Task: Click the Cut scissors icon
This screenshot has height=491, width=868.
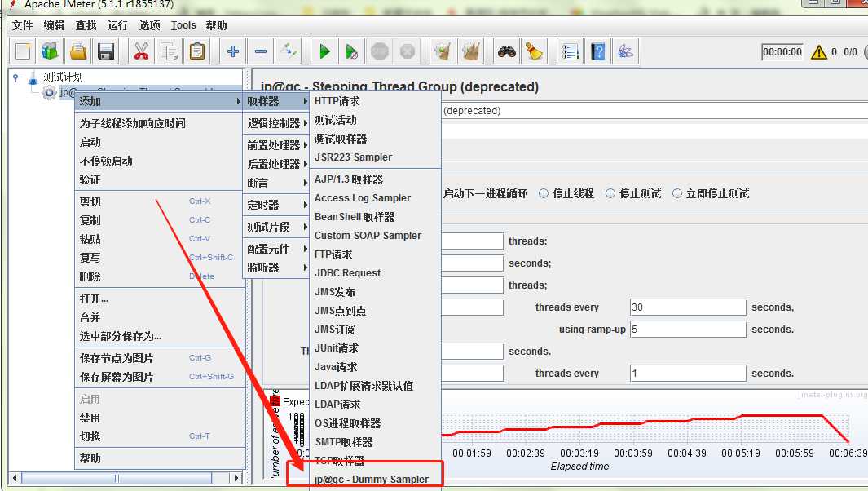Action: [x=141, y=51]
